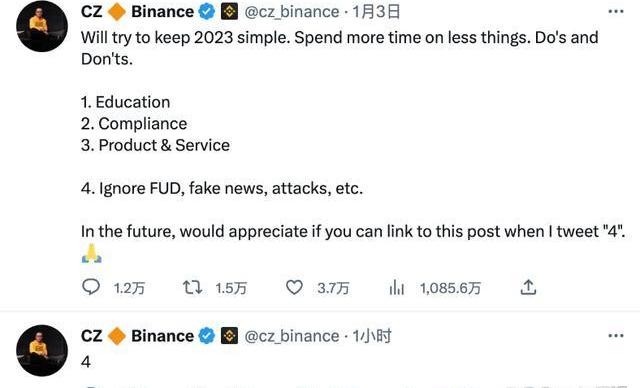Open the more options on first tweet
The height and width of the screenshot is (388, 640).
click(616, 11)
